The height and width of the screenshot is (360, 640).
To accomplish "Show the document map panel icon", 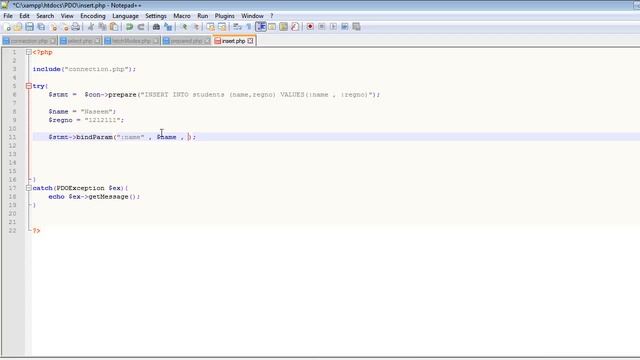I will click(283, 27).
